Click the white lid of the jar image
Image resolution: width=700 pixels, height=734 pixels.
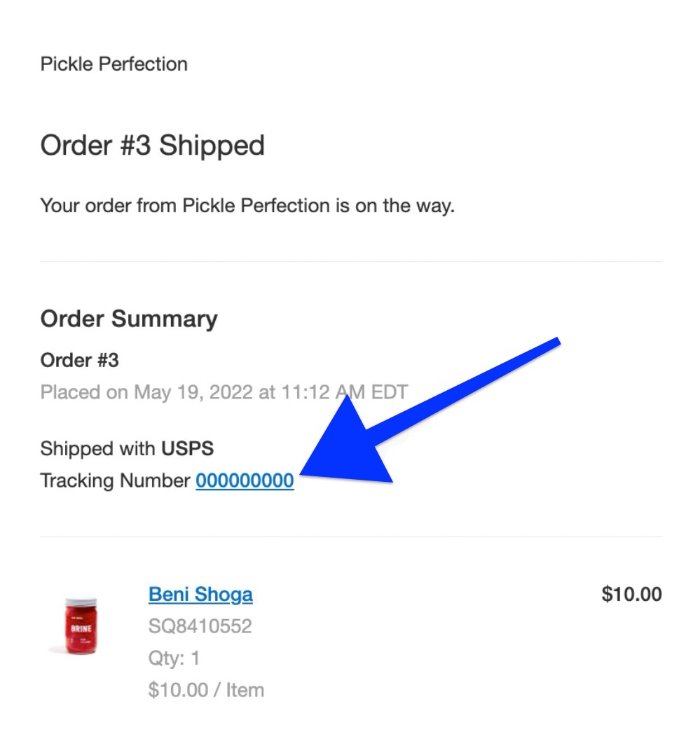[x=81, y=603]
